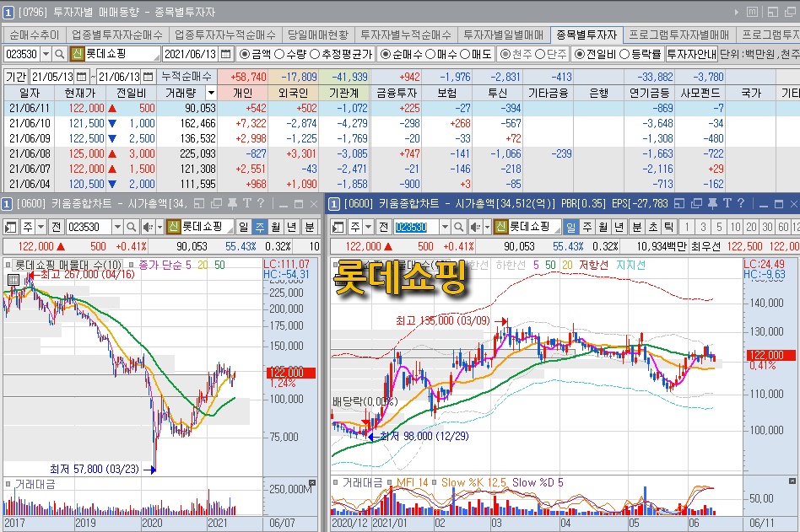The width and height of the screenshot is (800, 532).
Task: Click highlighted stock code field in right chart
Action: click(416, 227)
